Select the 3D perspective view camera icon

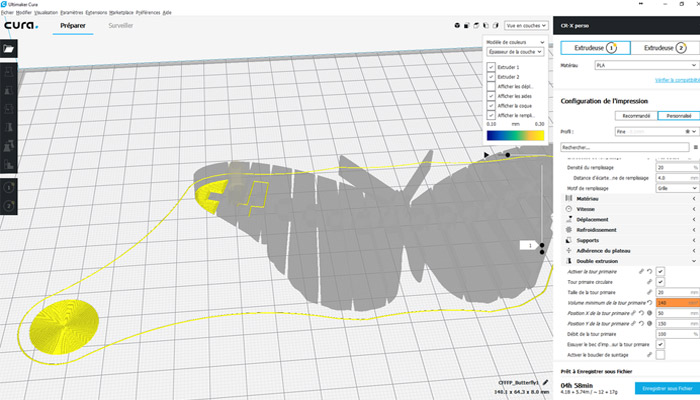click(455, 24)
